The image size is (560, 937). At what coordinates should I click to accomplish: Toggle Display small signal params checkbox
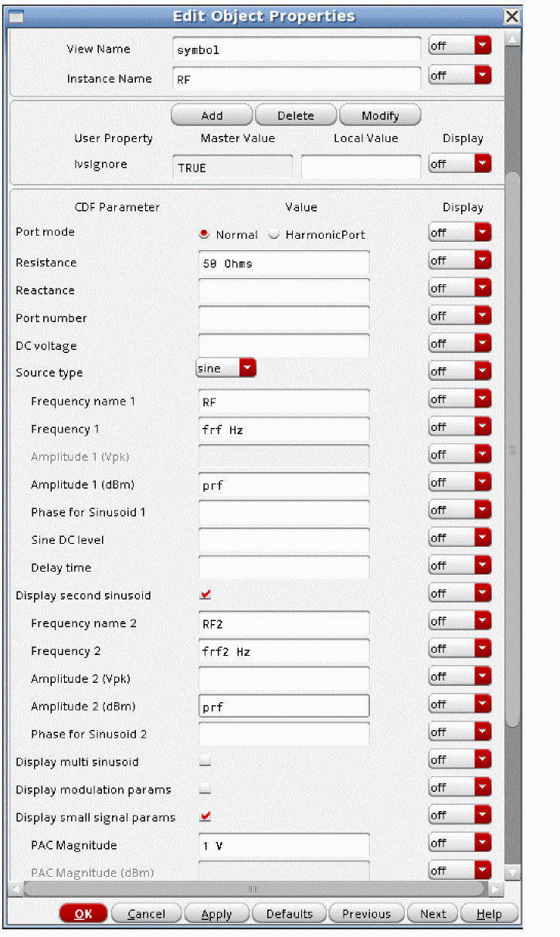(x=205, y=817)
